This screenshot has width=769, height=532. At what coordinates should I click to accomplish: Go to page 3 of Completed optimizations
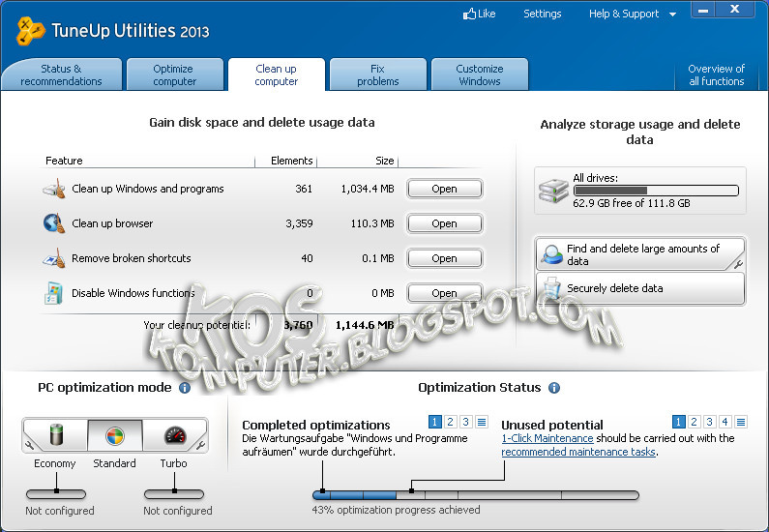click(466, 422)
